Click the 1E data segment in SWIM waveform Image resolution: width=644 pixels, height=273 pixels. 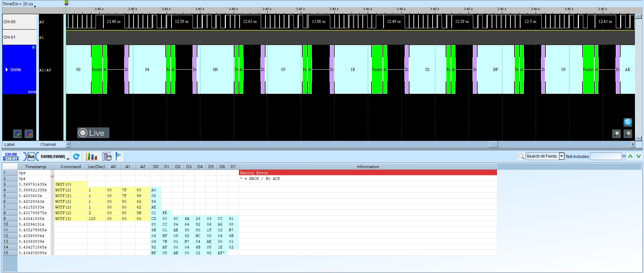(x=353, y=70)
